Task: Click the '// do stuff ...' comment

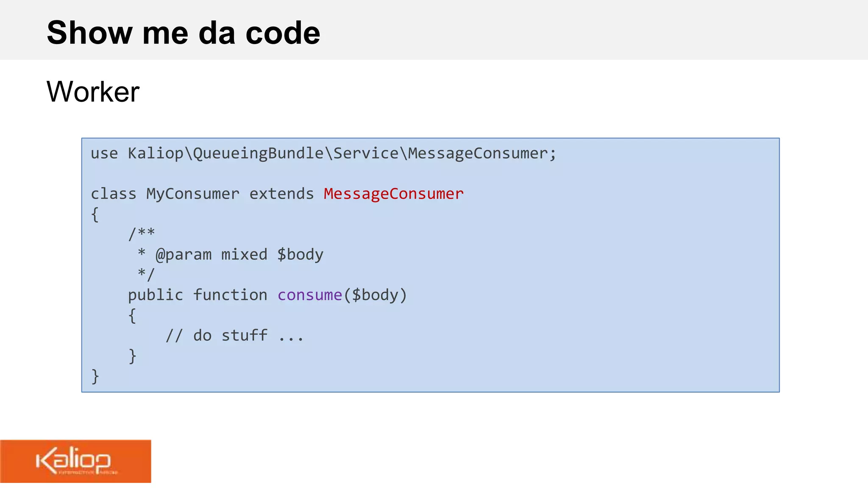Action: (235, 335)
